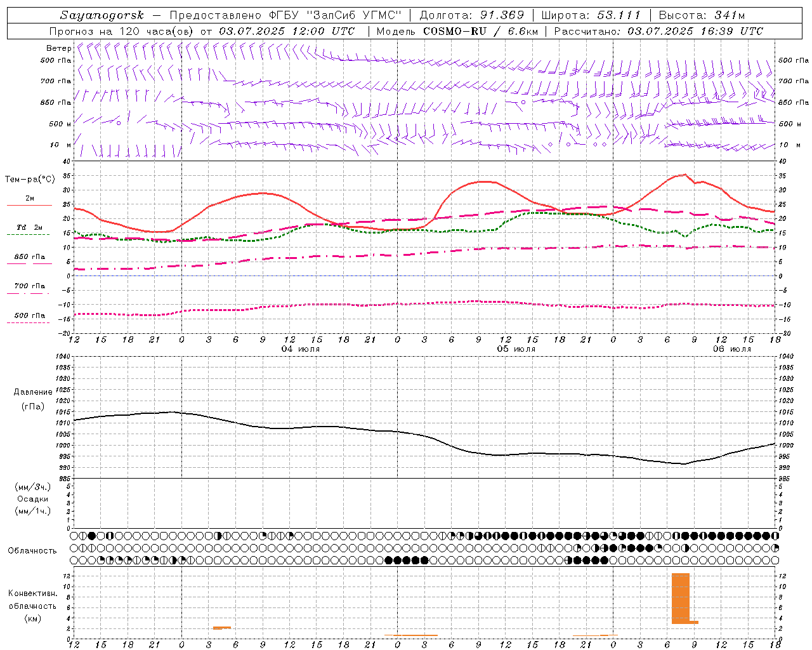Click the model name COSMO-RU / 6.6км
812x650 pixels.
coord(480,31)
